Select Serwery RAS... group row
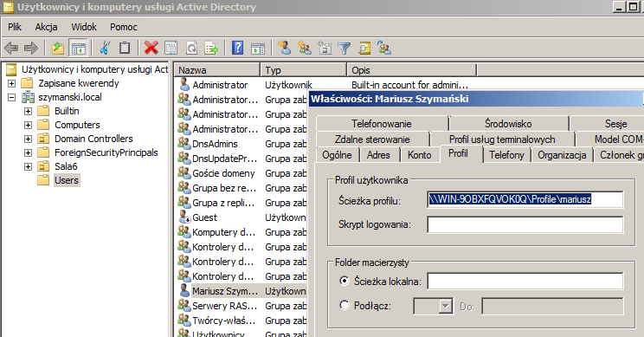 (225, 306)
